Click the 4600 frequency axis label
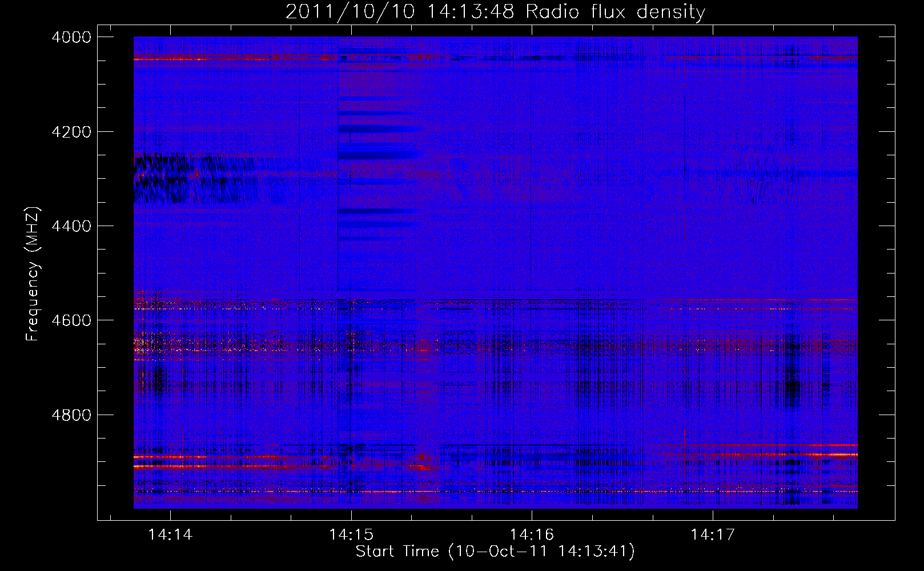The image size is (924, 571). pyautogui.click(x=71, y=320)
